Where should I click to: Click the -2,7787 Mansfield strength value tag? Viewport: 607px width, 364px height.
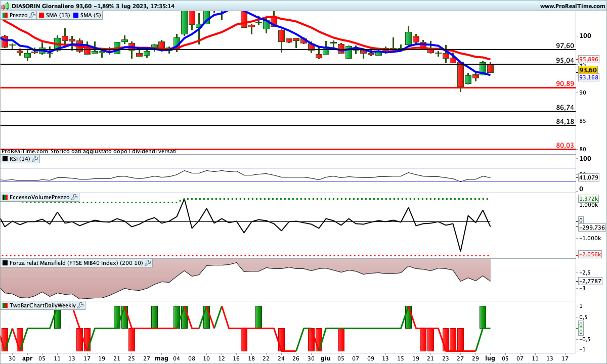point(590,281)
